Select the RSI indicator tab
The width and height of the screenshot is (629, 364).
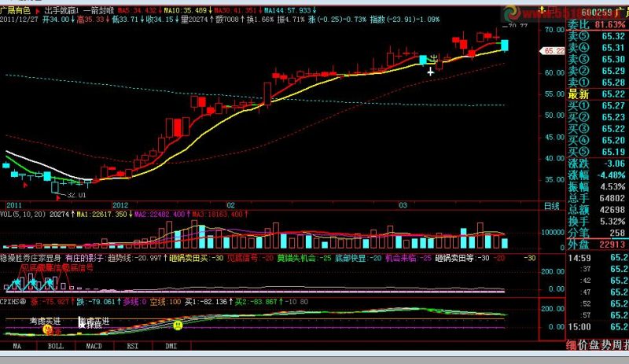[x=132, y=346]
